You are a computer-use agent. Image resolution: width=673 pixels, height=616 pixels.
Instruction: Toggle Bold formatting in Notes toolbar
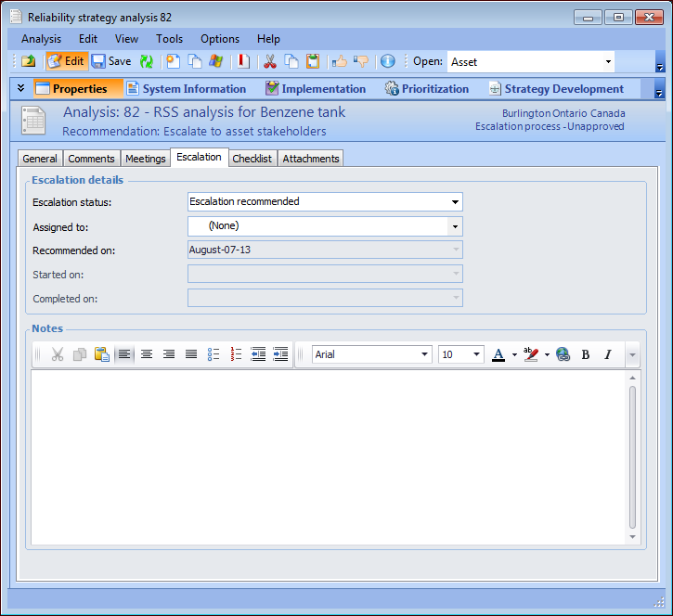(x=586, y=354)
